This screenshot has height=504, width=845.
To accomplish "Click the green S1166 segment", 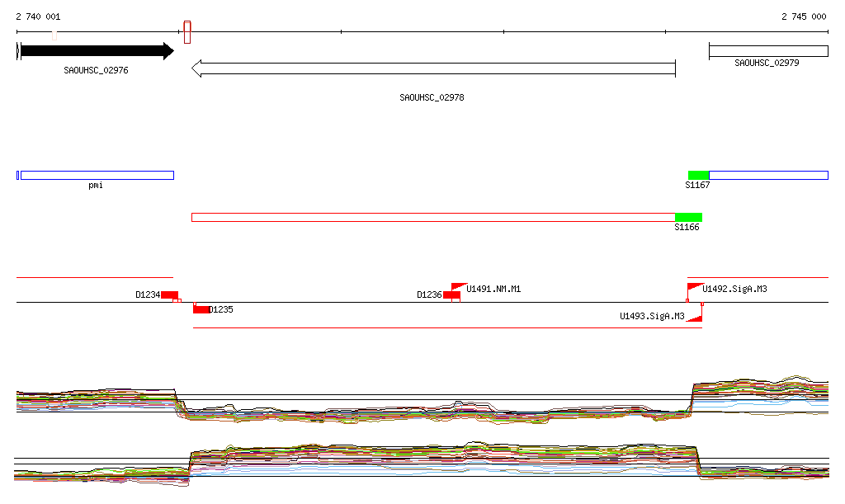I will (x=688, y=217).
